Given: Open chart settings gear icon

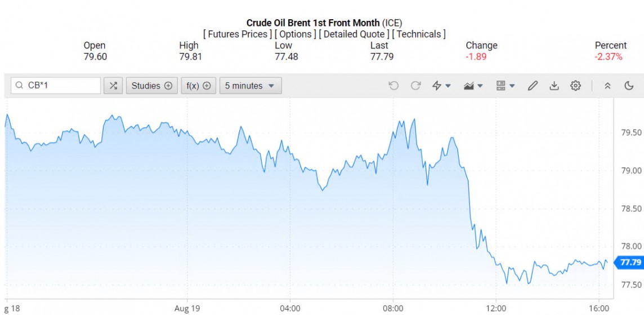Looking at the screenshot, I should [x=575, y=86].
